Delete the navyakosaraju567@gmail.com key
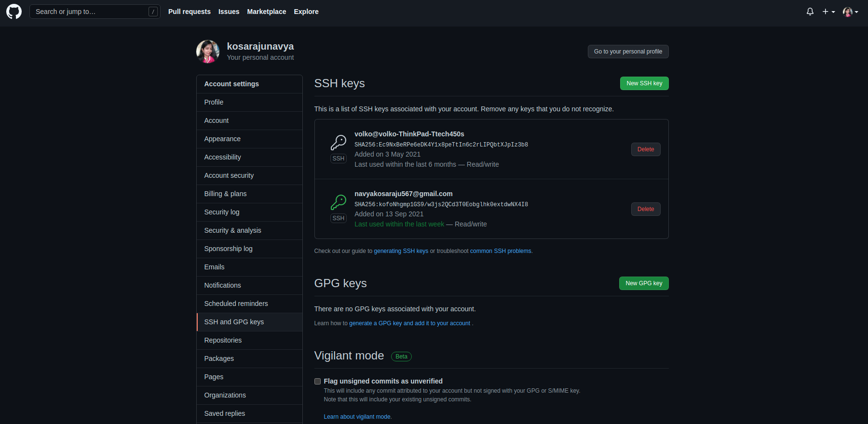Screen dimensions: 868x424 click(x=646, y=209)
